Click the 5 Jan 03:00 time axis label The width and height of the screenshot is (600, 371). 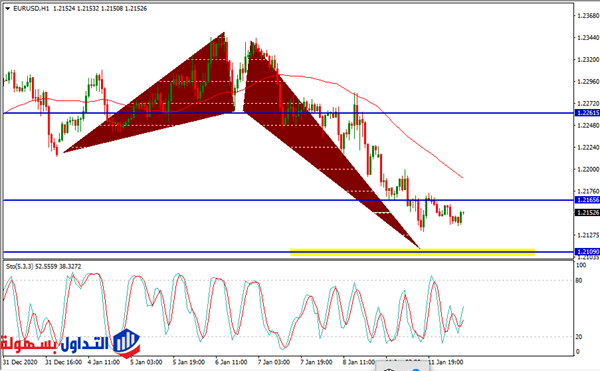[x=146, y=362]
